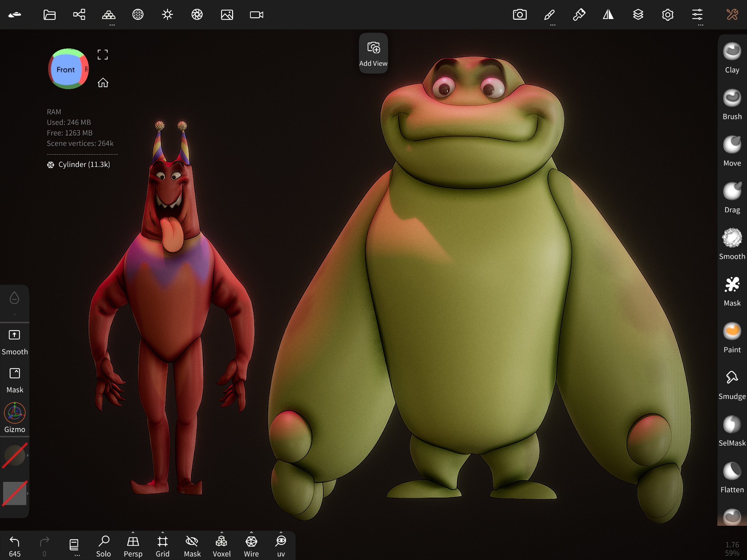
Task: Toggle Grid display
Action: click(163, 546)
